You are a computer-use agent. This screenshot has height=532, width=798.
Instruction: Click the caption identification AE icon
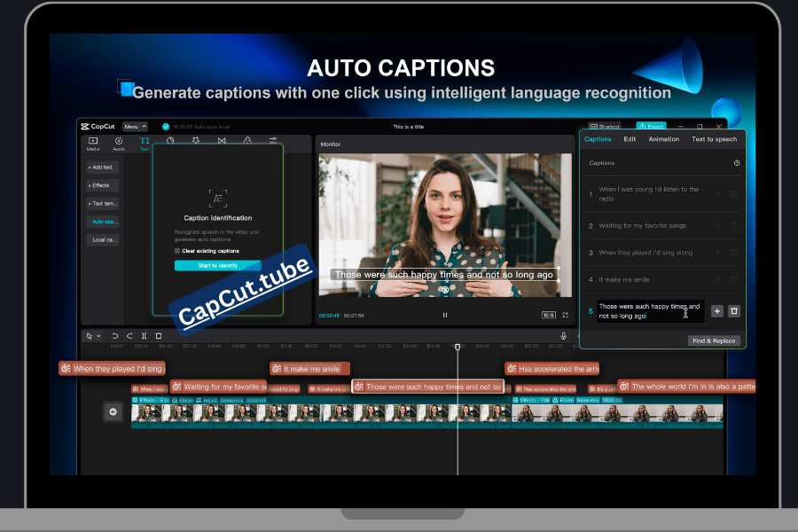pos(218,198)
